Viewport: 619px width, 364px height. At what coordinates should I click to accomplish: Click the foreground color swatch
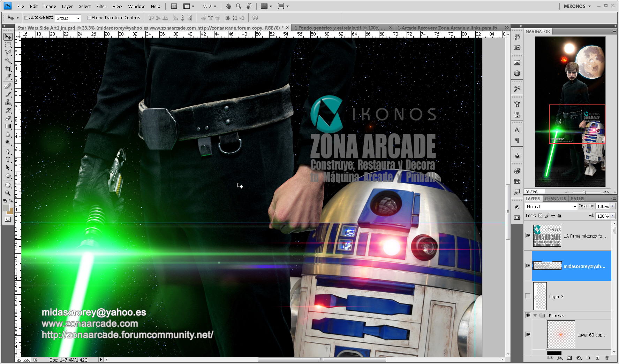(x=6, y=207)
